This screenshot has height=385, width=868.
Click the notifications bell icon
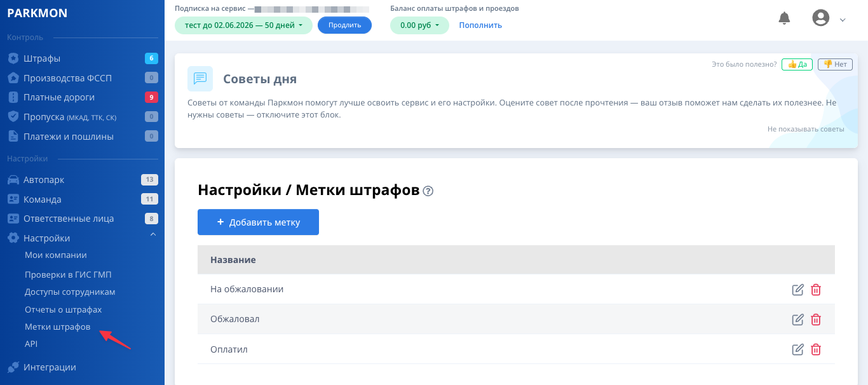[784, 18]
